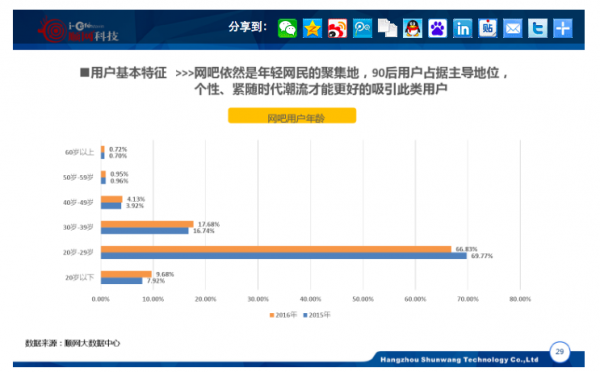This screenshot has width=600, height=372.
Task: Click the copy link documents icon
Action: click(387, 28)
